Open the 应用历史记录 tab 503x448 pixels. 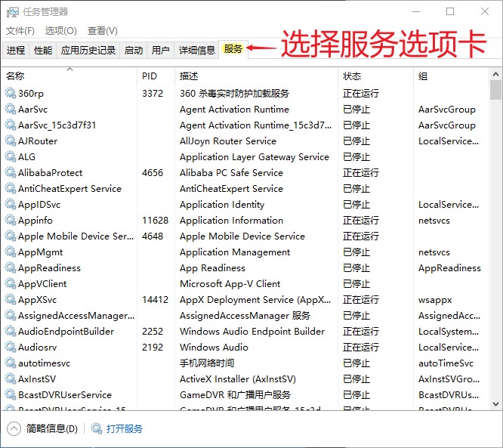tap(88, 50)
